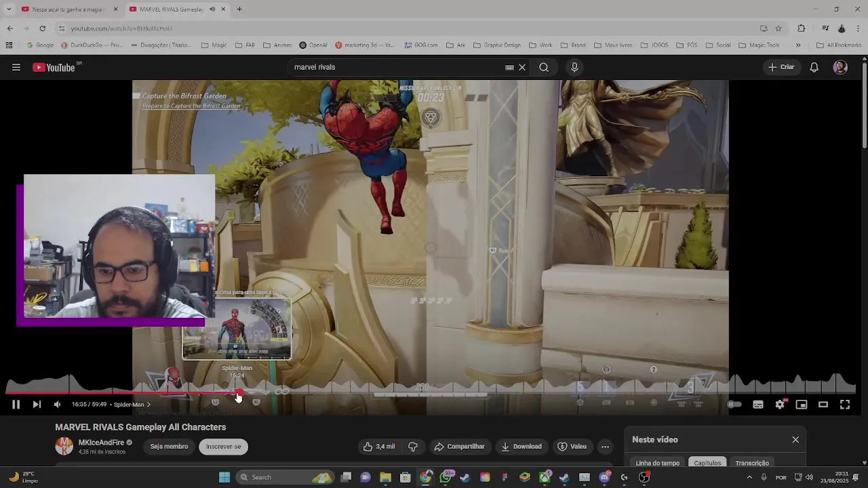Screen dimensions: 868x488
Task: Open the browser extensions menu
Action: click(x=802, y=28)
